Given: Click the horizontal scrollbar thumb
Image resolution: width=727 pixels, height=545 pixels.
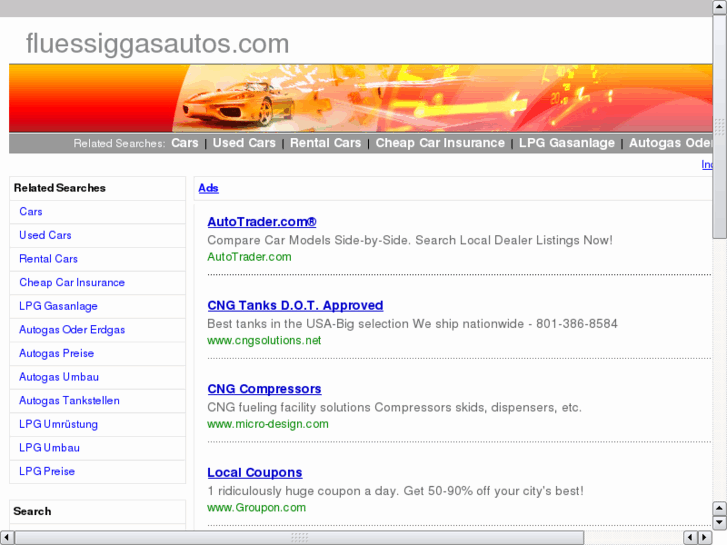Looking at the screenshot, I should (300, 538).
